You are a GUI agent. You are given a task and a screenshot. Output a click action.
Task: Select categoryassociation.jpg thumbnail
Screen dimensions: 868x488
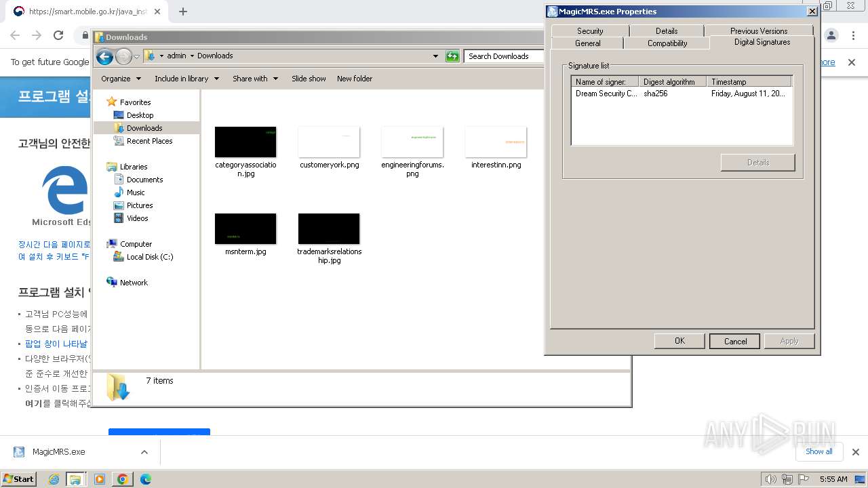(x=245, y=142)
